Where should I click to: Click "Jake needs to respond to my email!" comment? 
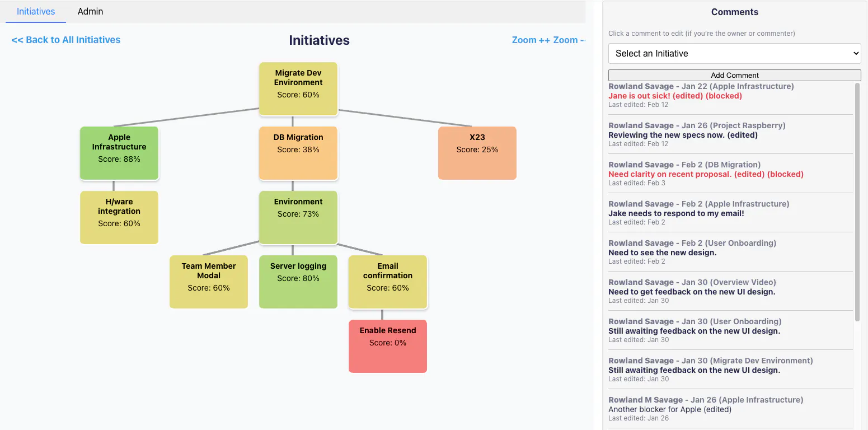tap(730, 213)
